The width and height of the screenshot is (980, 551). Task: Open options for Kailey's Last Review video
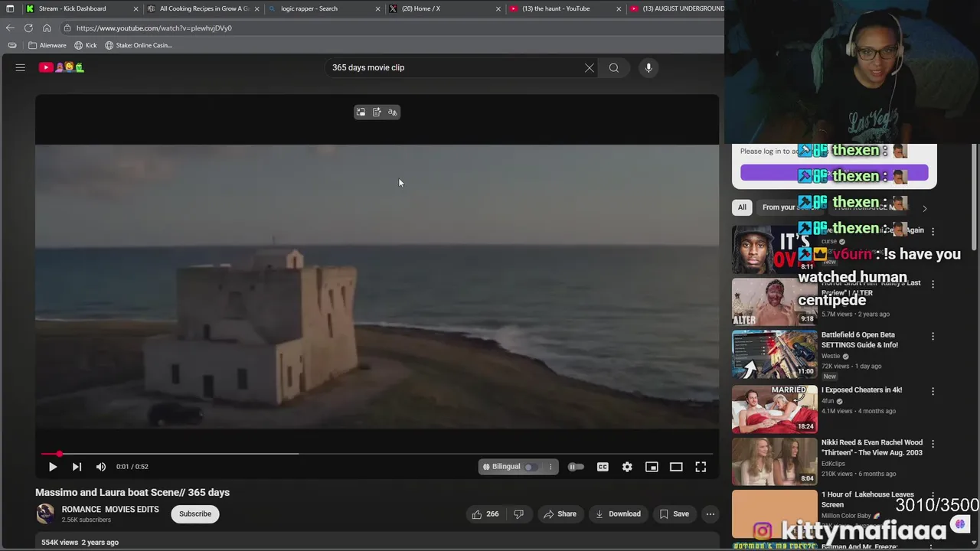tap(933, 284)
